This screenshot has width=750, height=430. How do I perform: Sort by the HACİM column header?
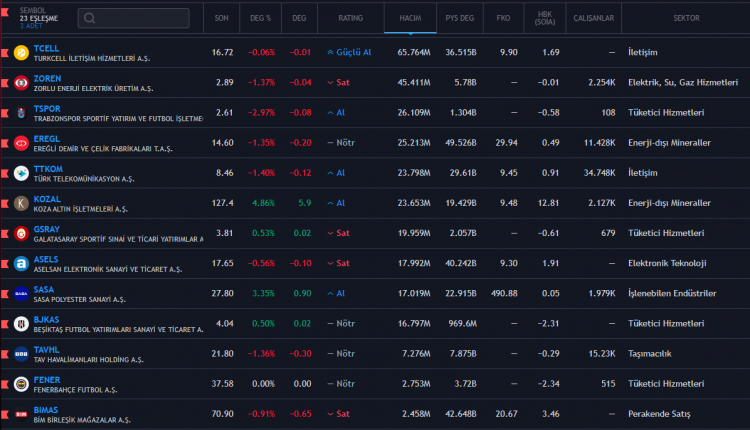click(410, 18)
